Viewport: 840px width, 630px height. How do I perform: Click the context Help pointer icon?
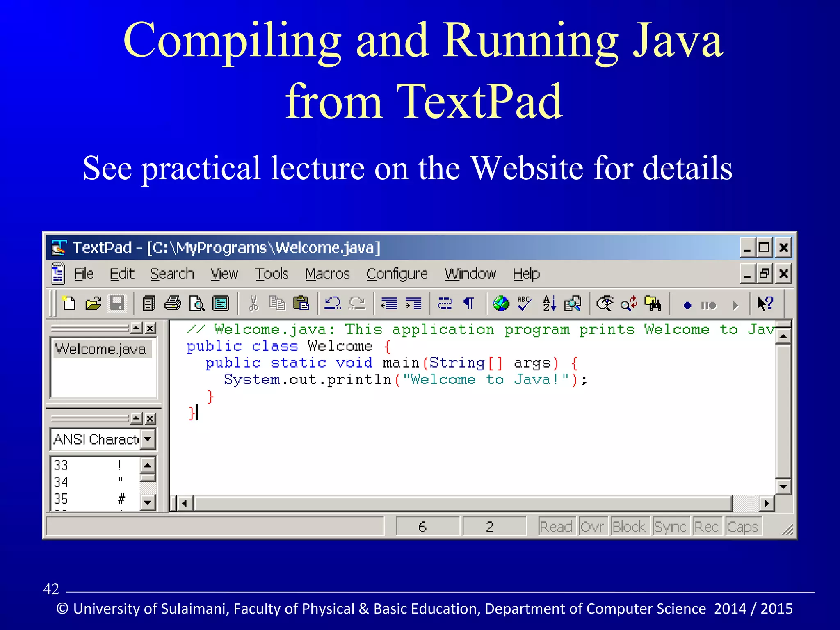click(x=765, y=304)
